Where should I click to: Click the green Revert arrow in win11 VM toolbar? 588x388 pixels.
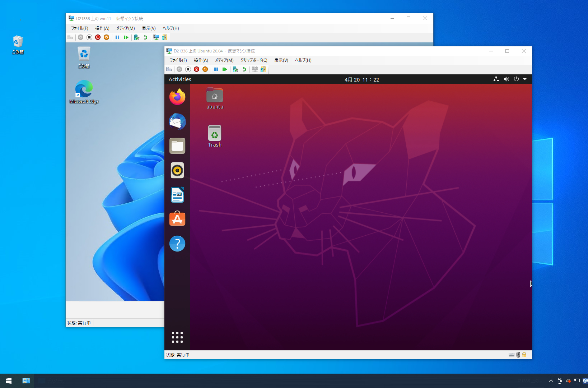click(x=145, y=37)
